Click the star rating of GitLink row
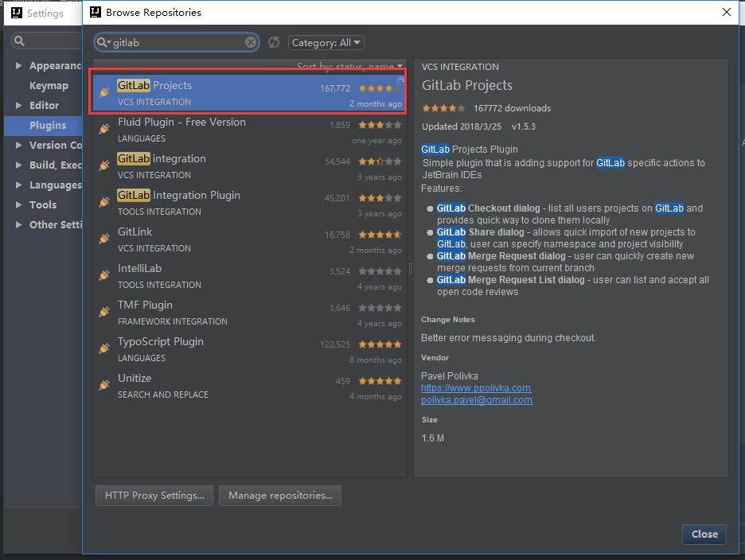 380,235
